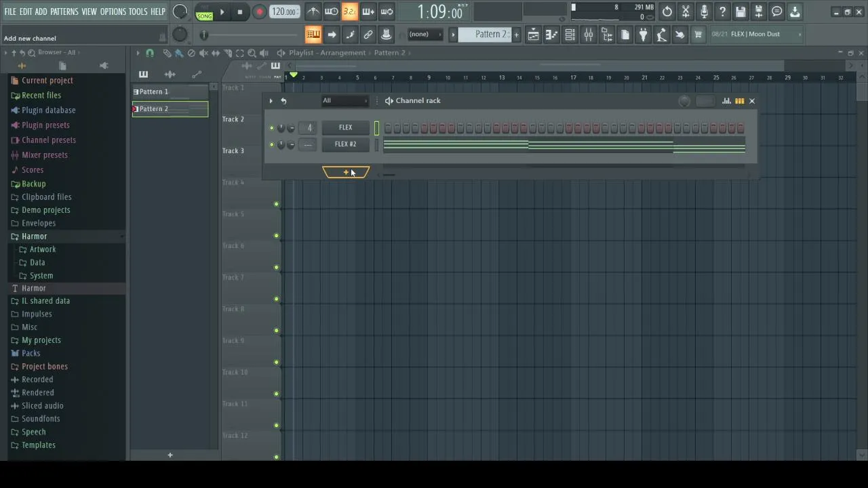
Task: Open the Playlist view icon
Action: [534, 35]
